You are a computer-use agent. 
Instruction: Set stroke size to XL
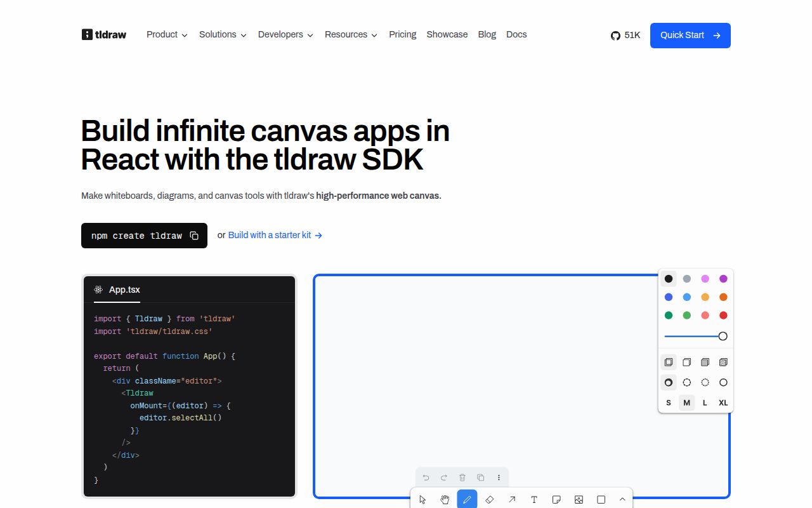723,403
